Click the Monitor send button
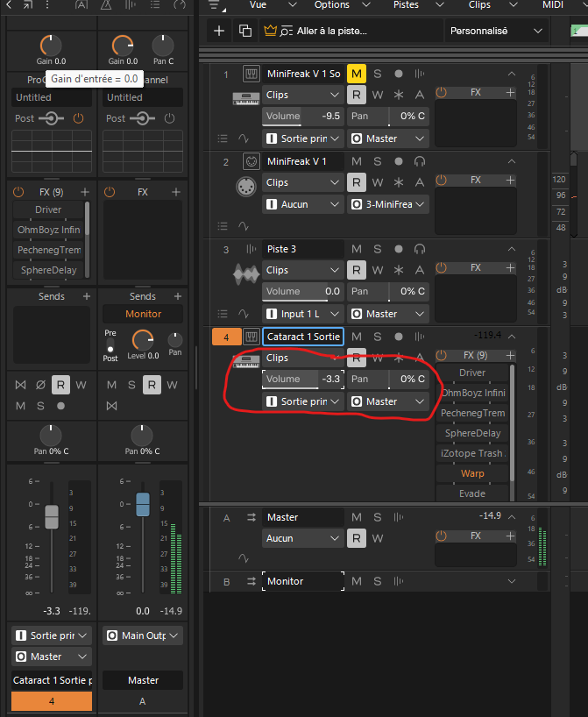 (x=143, y=314)
